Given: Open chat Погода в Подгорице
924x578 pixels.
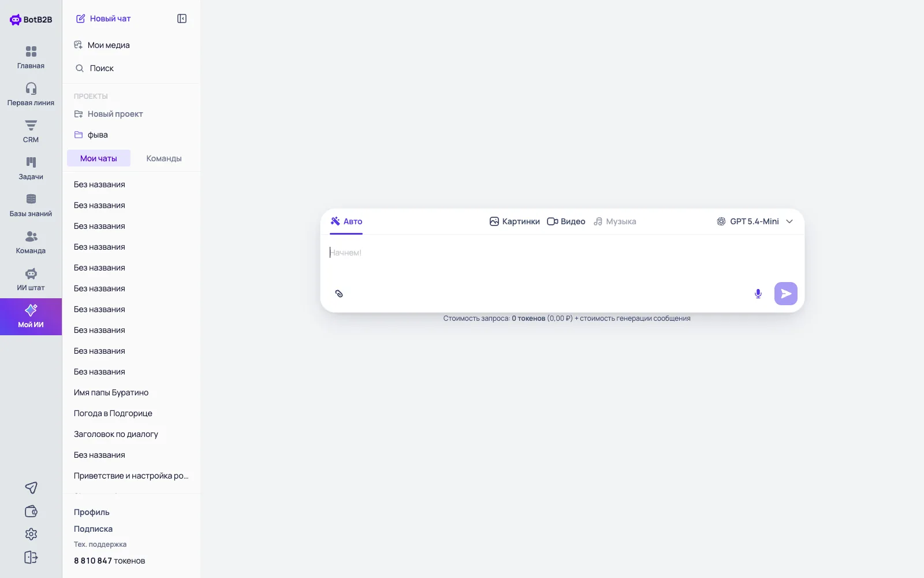Looking at the screenshot, I should click(131, 413).
